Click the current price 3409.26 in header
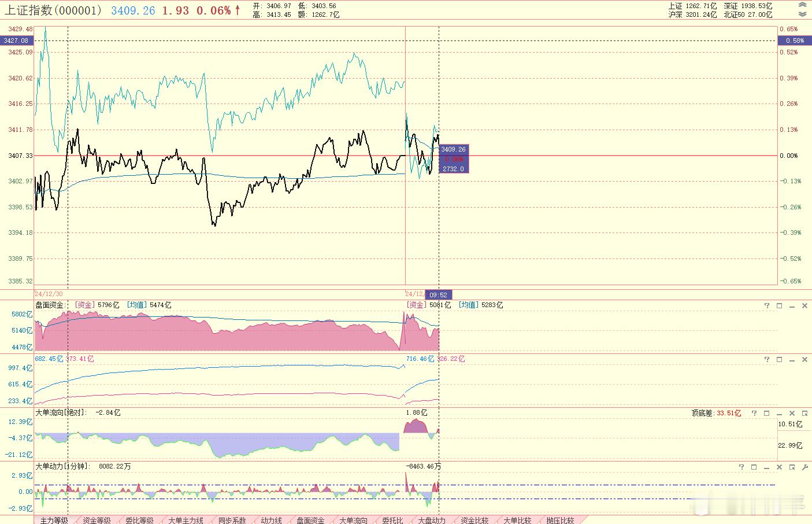This screenshot has height=524, width=812. (x=133, y=10)
